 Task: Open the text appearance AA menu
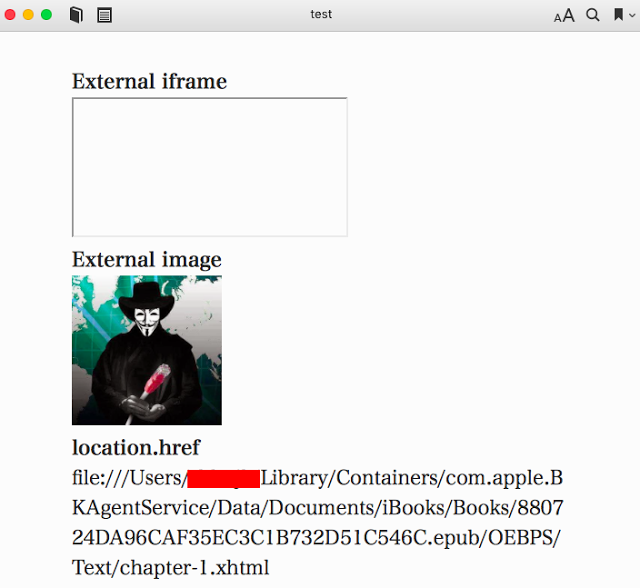click(x=564, y=16)
